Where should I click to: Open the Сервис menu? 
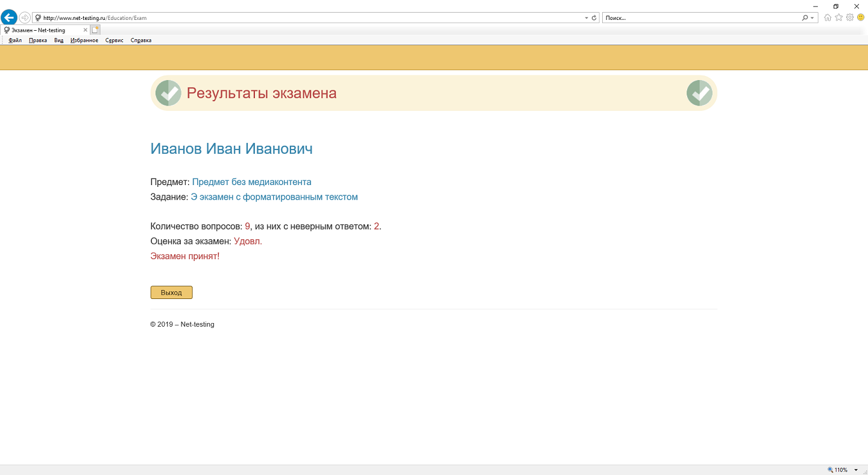pos(115,40)
